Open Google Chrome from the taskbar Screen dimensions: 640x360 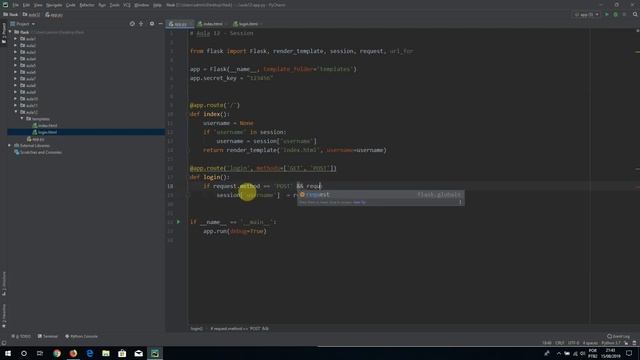(x=57, y=353)
